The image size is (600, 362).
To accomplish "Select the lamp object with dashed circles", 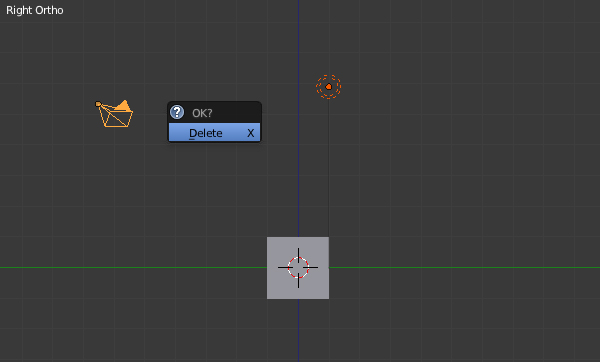I will tap(328, 87).
